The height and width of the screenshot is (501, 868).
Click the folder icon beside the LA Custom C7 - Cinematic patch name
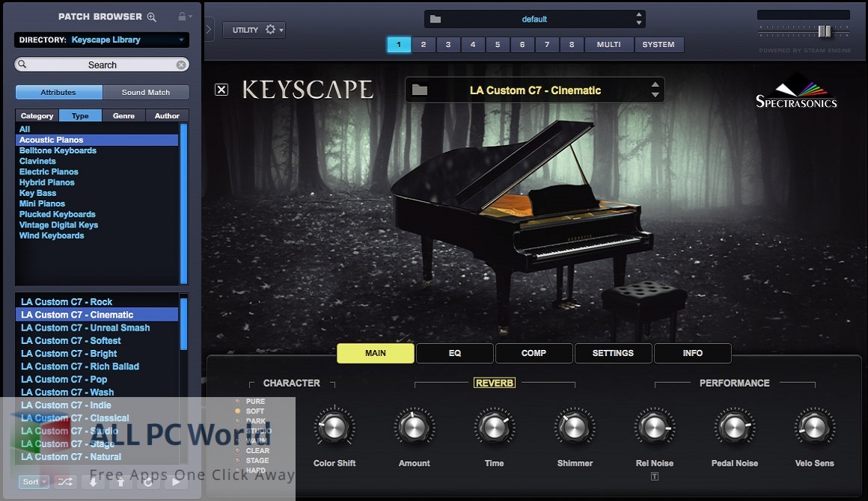(420, 90)
